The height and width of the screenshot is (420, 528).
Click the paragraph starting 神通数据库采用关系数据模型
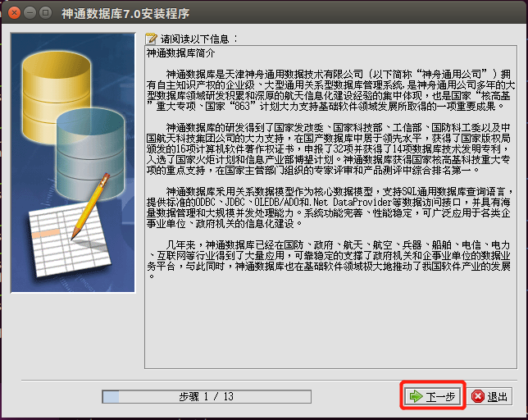(x=329, y=208)
